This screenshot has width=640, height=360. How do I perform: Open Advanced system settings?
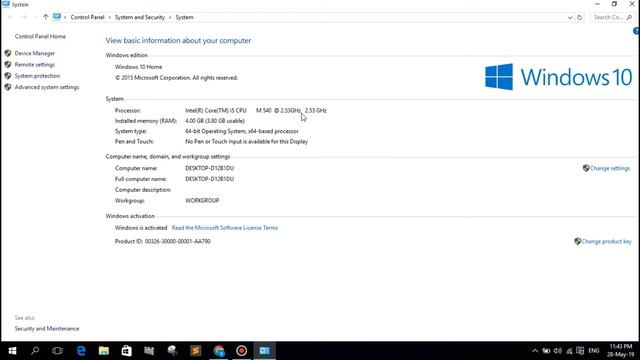(x=47, y=87)
